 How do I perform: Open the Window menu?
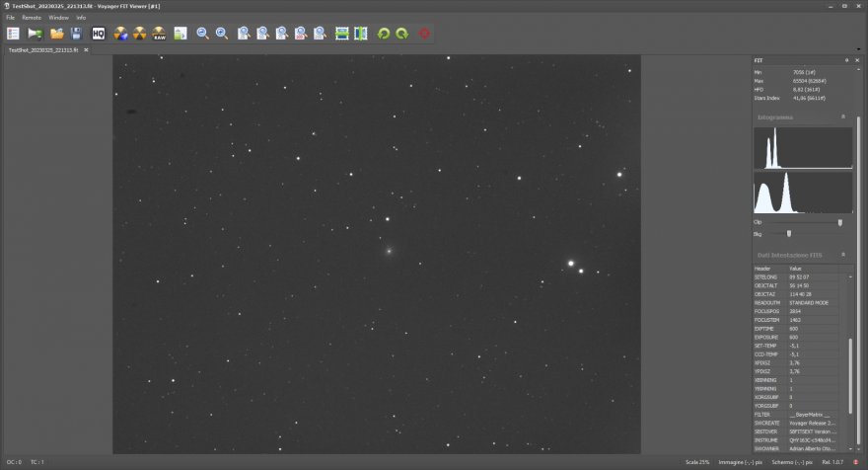(58, 18)
